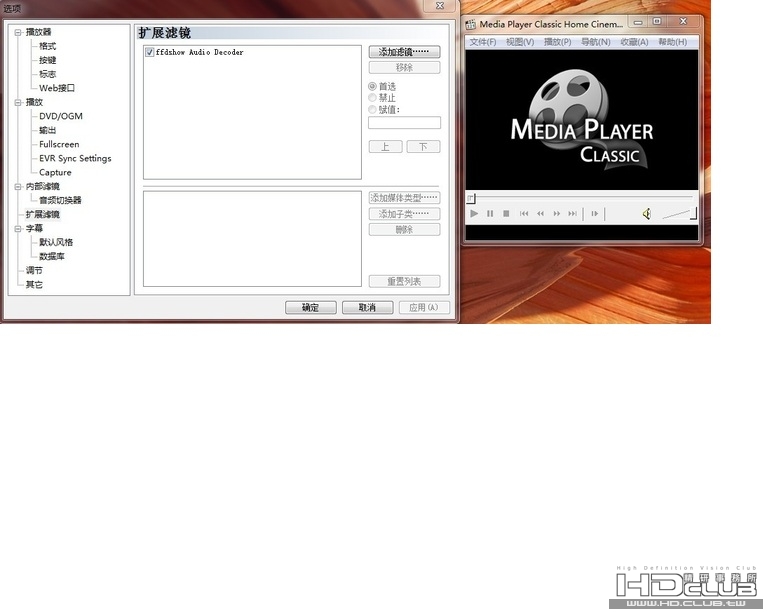The width and height of the screenshot is (768, 614).
Task: Skip to previous track icon
Action: tap(524, 213)
